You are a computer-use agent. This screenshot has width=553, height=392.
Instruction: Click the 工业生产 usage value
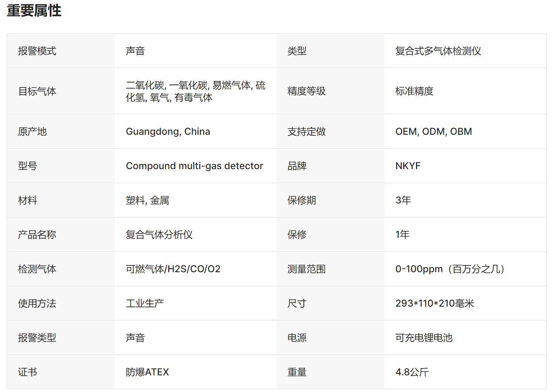tap(145, 304)
